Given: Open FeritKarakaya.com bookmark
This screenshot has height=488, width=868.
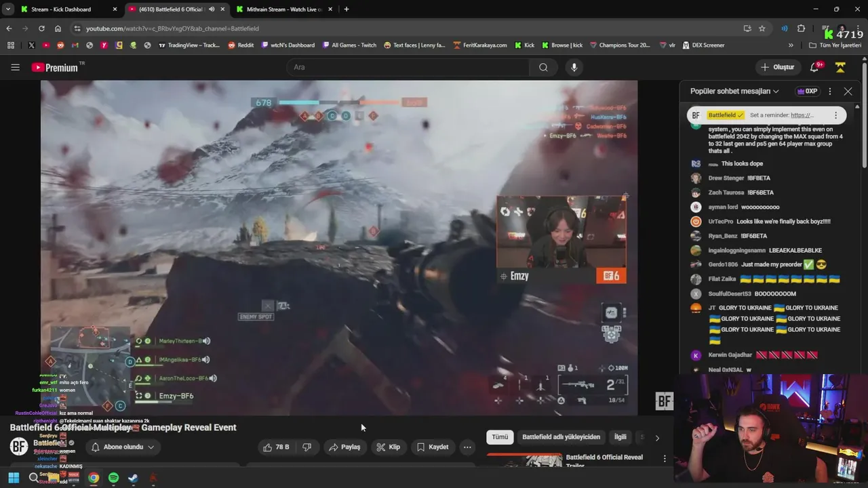Looking at the screenshot, I should pyautogui.click(x=479, y=45).
